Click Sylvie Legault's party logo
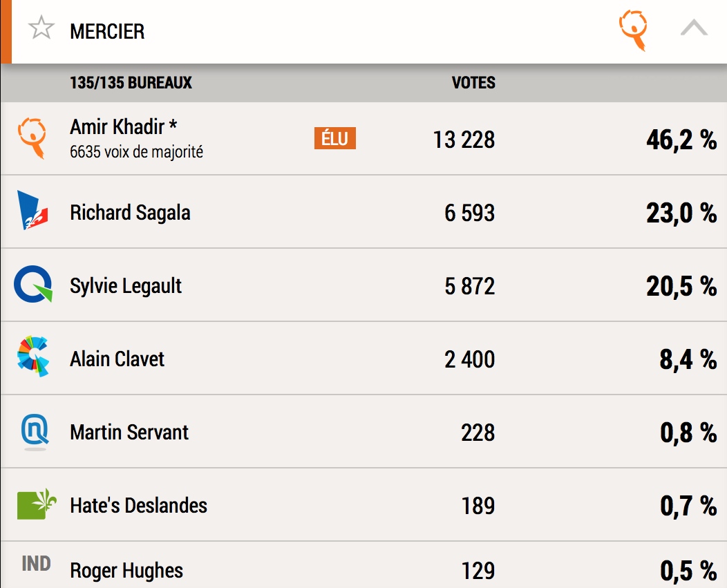The width and height of the screenshot is (727, 588). coord(32,285)
